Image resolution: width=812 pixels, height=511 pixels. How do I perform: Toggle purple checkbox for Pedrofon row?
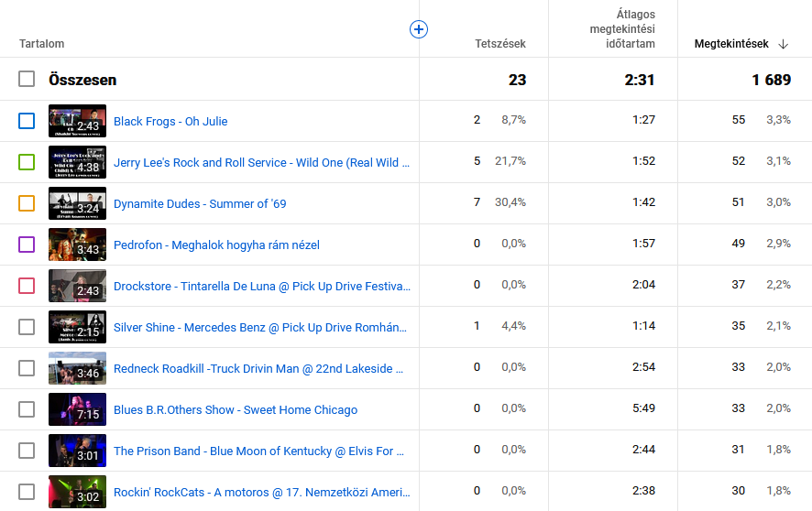click(27, 245)
